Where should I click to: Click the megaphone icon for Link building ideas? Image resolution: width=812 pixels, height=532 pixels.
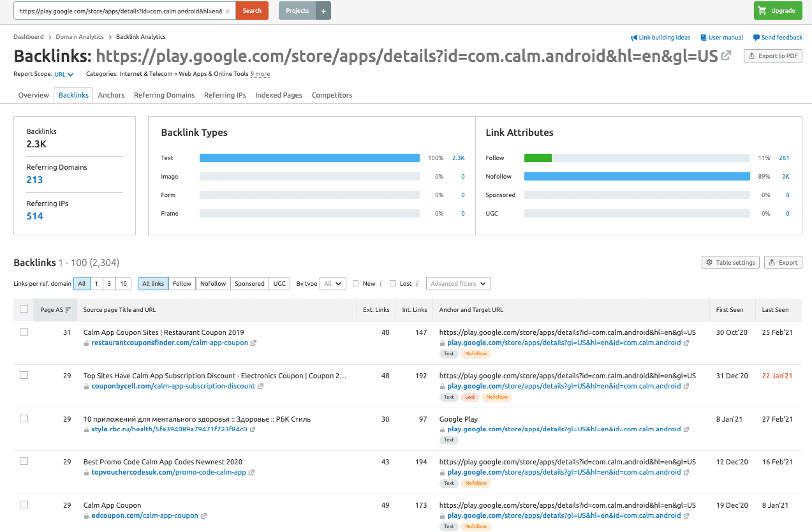634,38
